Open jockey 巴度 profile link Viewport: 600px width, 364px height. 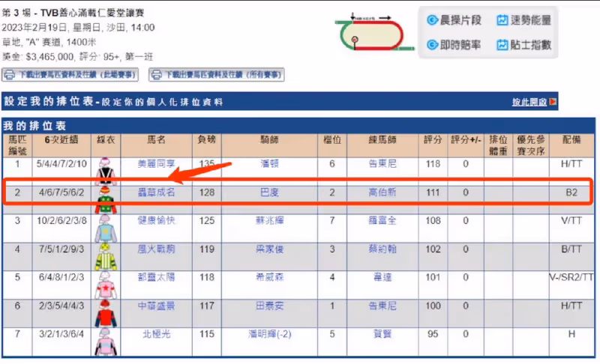coord(269,192)
